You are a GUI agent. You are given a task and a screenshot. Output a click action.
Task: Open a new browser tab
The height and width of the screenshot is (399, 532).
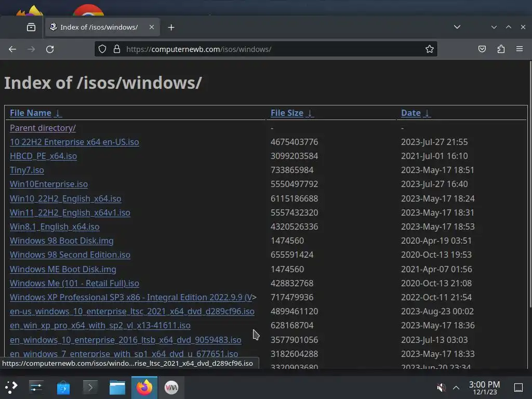(x=171, y=27)
